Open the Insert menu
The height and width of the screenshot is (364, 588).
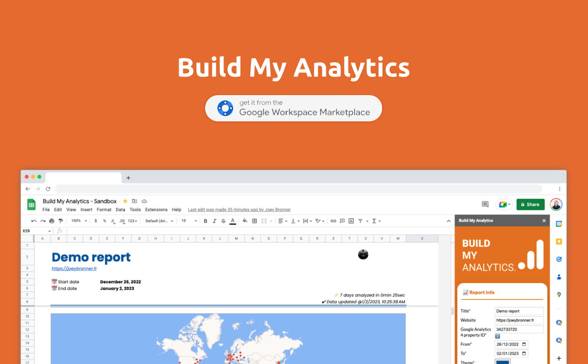click(x=86, y=210)
